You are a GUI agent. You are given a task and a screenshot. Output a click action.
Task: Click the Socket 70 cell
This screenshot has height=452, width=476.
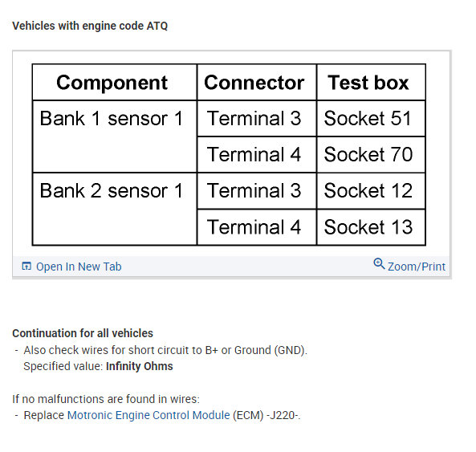tap(371, 154)
